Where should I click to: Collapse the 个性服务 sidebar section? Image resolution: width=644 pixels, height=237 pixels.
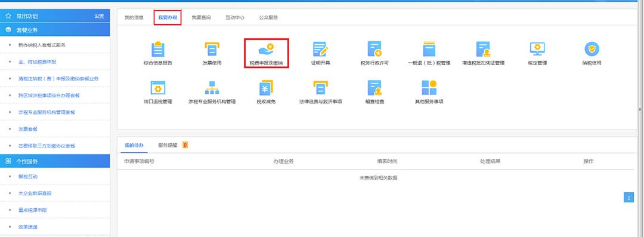[55, 161]
